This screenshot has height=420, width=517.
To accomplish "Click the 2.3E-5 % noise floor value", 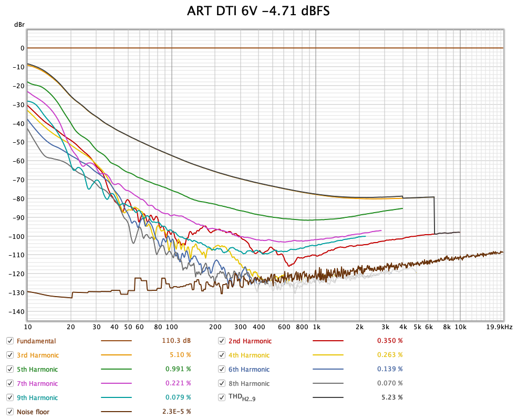I will pyautogui.click(x=177, y=412).
